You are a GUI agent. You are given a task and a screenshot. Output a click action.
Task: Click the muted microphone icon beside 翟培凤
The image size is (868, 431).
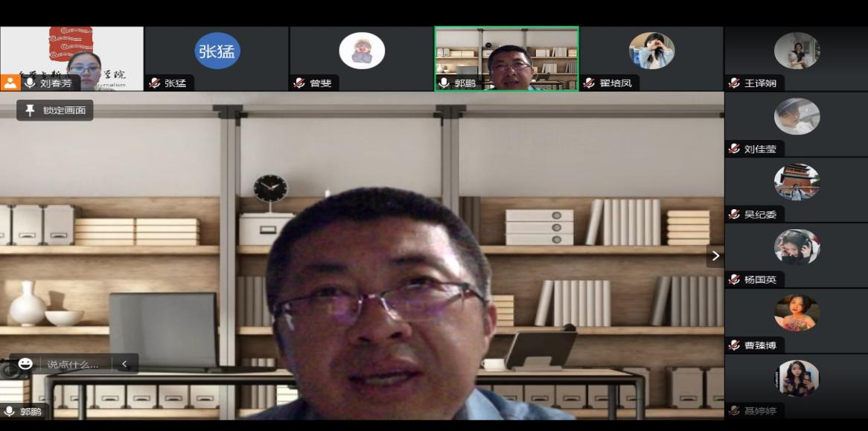pyautogui.click(x=590, y=83)
